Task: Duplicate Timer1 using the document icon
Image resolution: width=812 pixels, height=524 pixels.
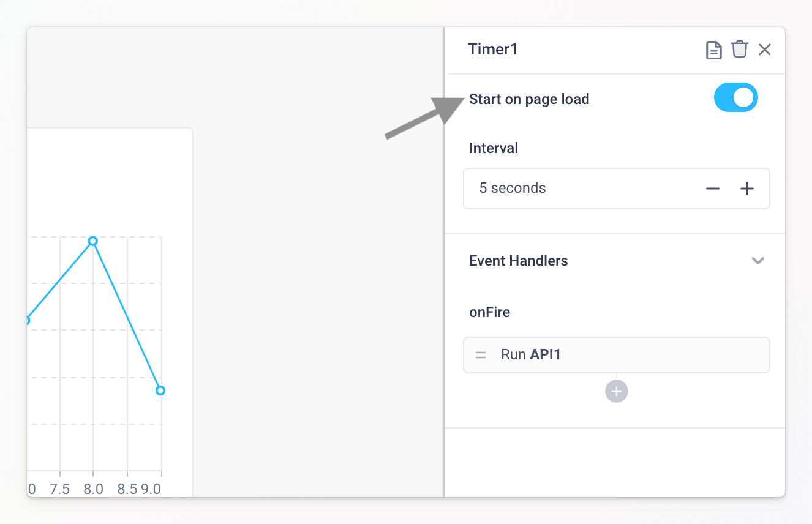Action: click(x=714, y=50)
